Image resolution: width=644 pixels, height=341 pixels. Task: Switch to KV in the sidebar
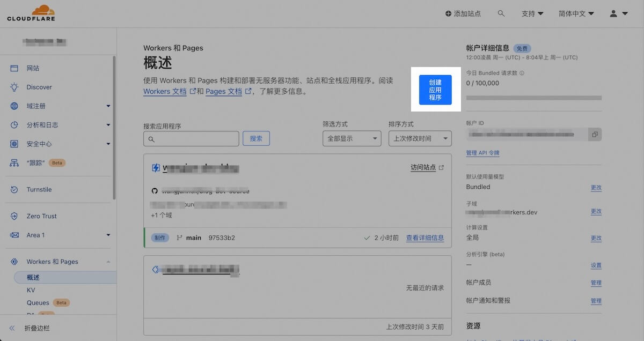pyautogui.click(x=31, y=290)
